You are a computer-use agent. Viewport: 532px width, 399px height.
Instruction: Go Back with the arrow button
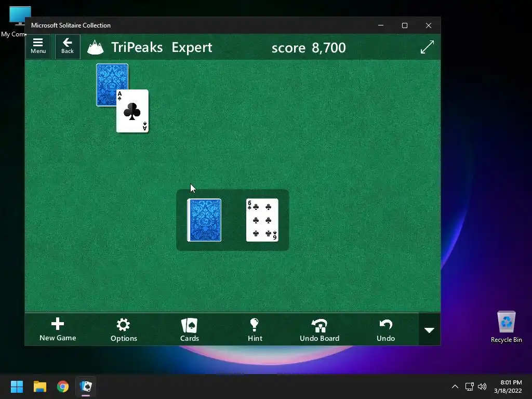[68, 47]
